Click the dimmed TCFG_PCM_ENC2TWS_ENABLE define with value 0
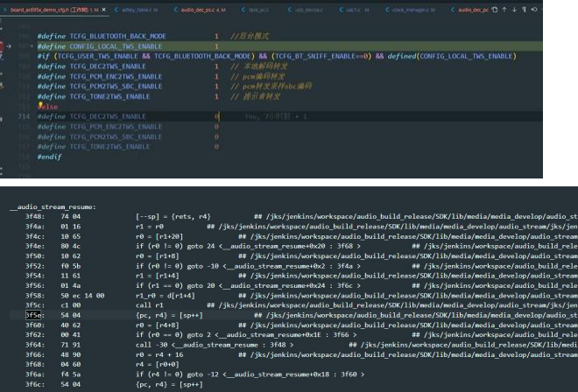Screen dimensions: 578x392 [x=116, y=126]
